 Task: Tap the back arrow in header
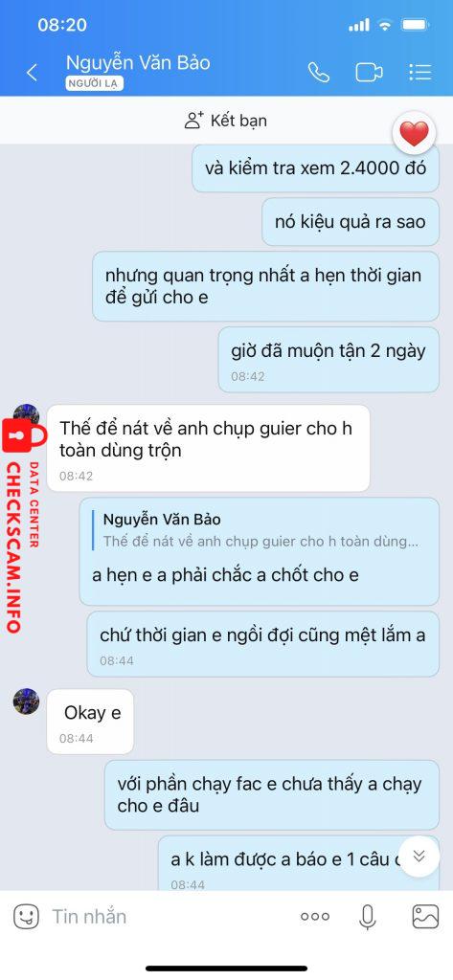point(32,73)
